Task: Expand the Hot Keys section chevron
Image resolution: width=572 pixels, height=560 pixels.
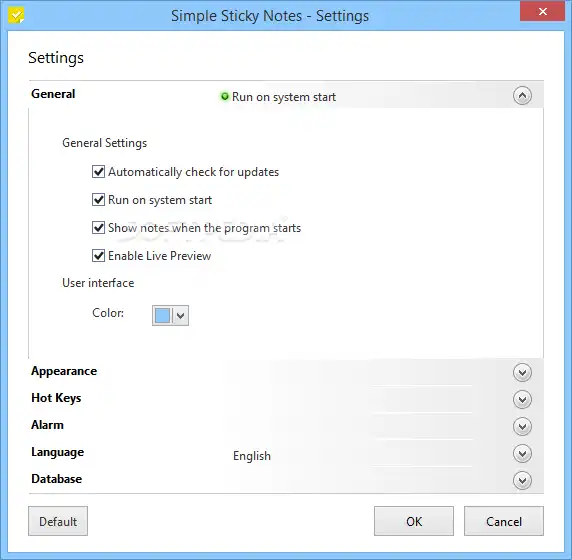Action: [522, 399]
